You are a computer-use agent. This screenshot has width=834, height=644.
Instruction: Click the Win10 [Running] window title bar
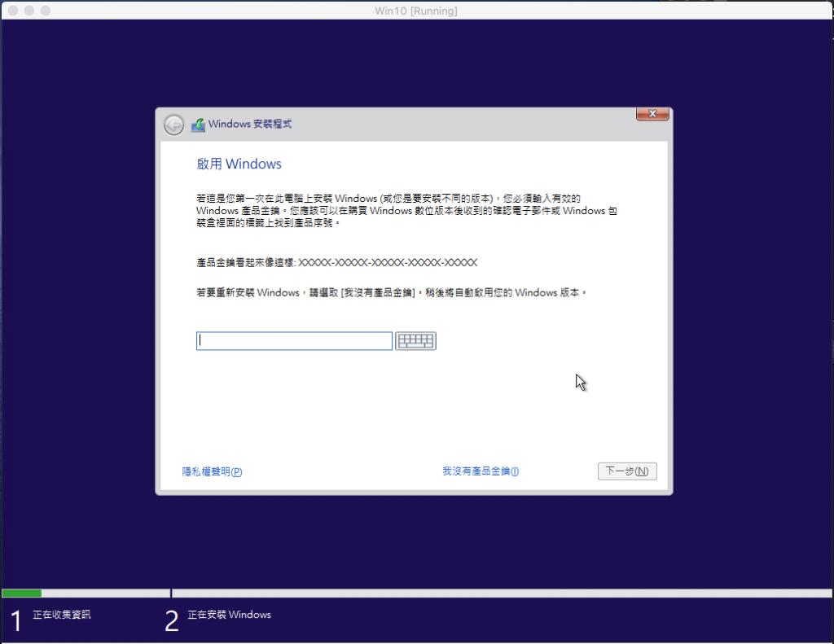coord(417,11)
